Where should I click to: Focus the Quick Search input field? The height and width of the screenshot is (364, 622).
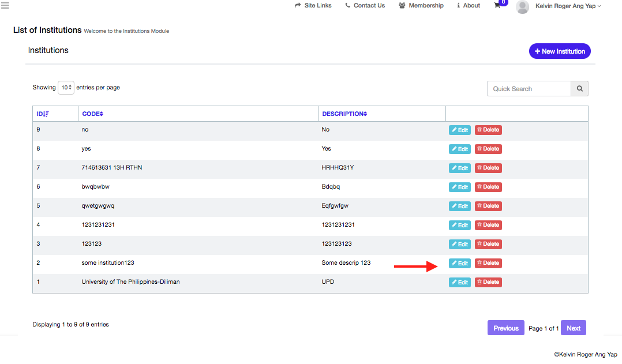[x=529, y=89]
